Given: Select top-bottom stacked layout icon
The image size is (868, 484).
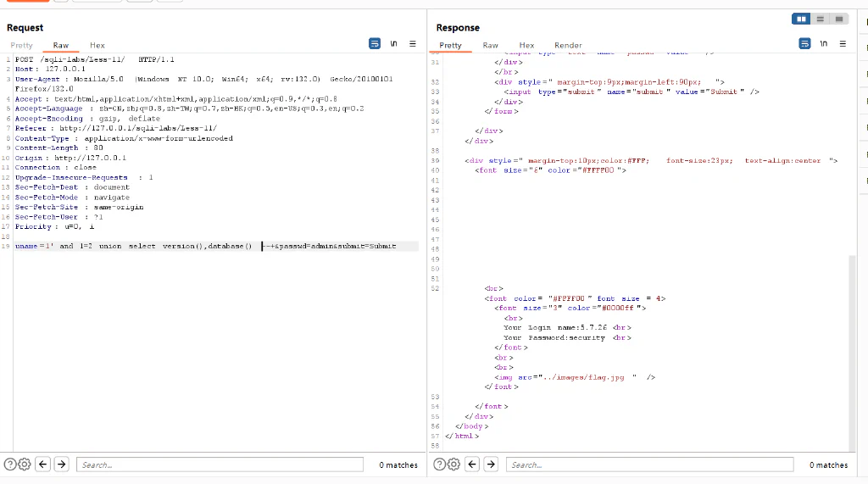Looking at the screenshot, I should [x=821, y=19].
